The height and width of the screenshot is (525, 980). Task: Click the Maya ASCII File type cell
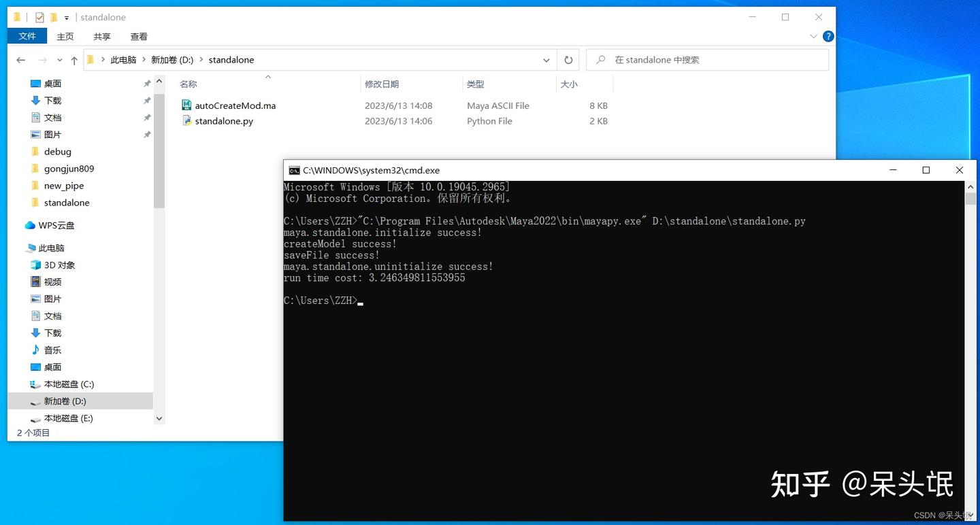pyautogui.click(x=498, y=105)
